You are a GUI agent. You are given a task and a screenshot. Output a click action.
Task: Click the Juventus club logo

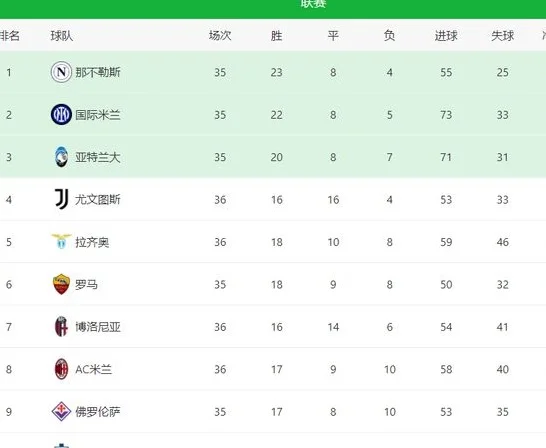tap(62, 199)
